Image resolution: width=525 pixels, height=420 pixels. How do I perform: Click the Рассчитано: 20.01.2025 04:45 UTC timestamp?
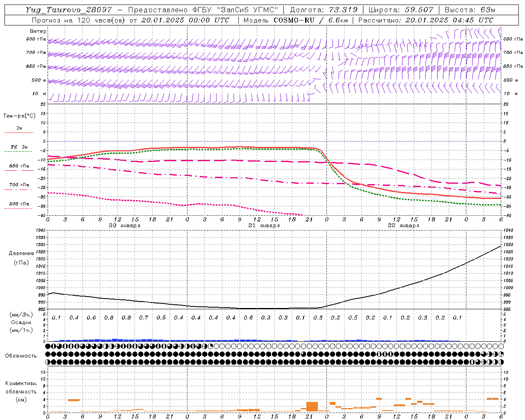click(x=426, y=20)
